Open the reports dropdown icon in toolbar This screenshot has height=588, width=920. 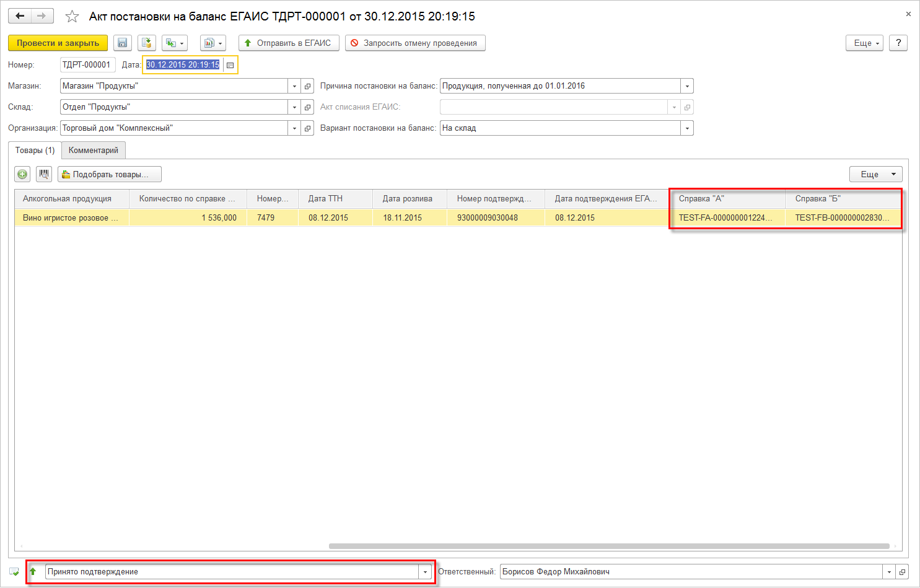(x=212, y=43)
